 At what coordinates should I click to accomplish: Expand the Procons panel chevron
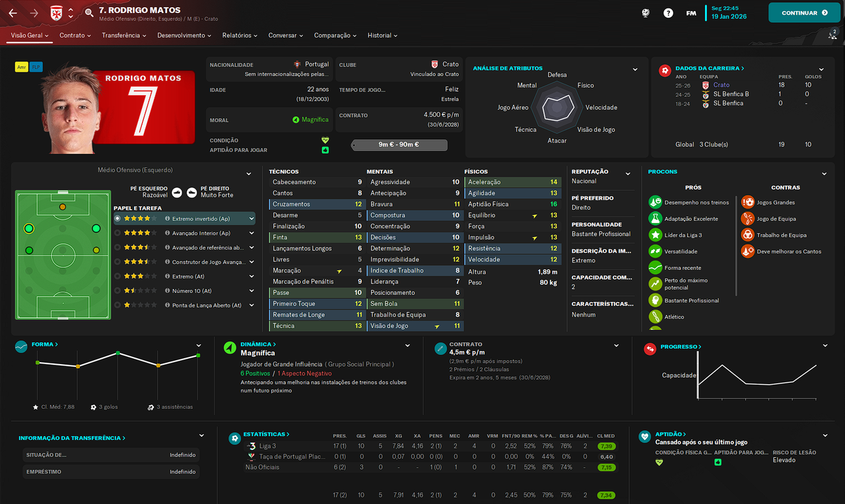(x=824, y=173)
